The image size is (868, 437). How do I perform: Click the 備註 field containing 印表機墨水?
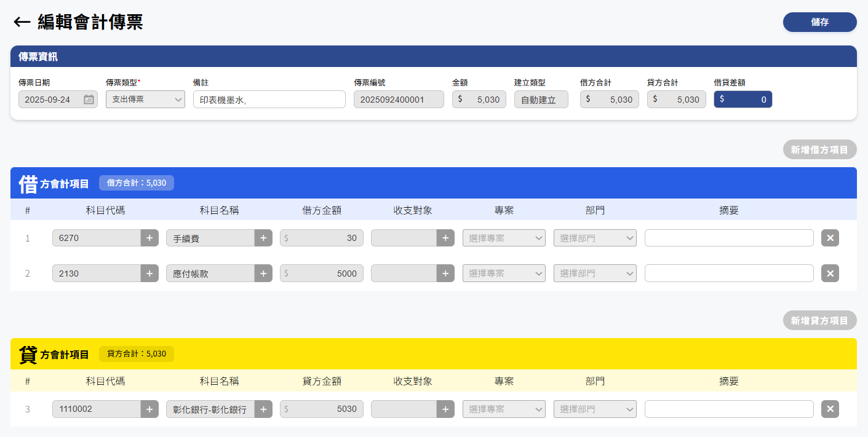pos(269,100)
